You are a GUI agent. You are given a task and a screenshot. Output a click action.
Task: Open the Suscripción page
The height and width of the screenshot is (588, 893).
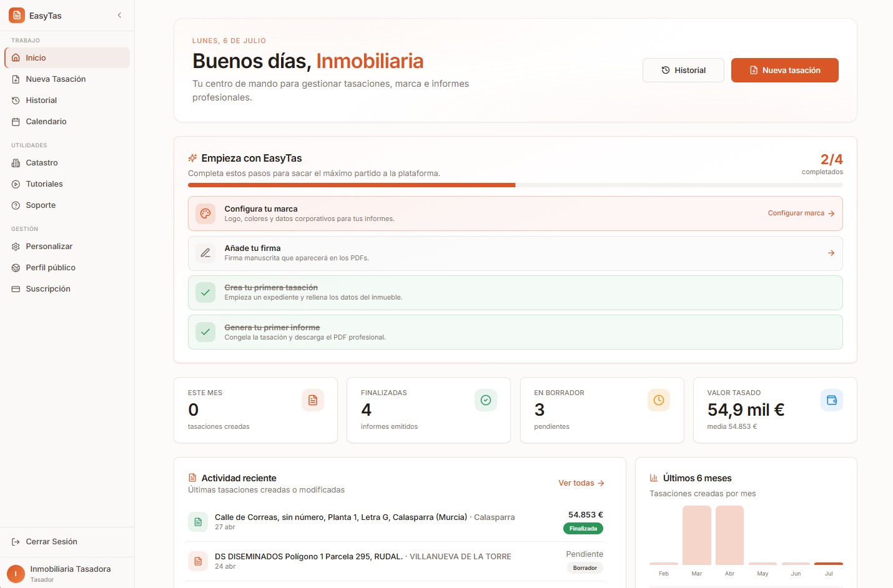67,289
